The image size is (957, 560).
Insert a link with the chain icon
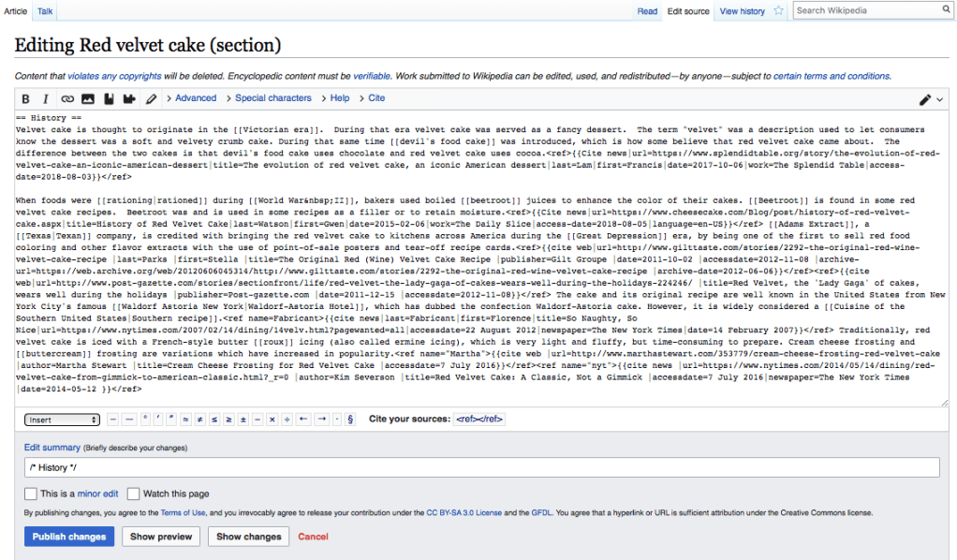coord(67,98)
